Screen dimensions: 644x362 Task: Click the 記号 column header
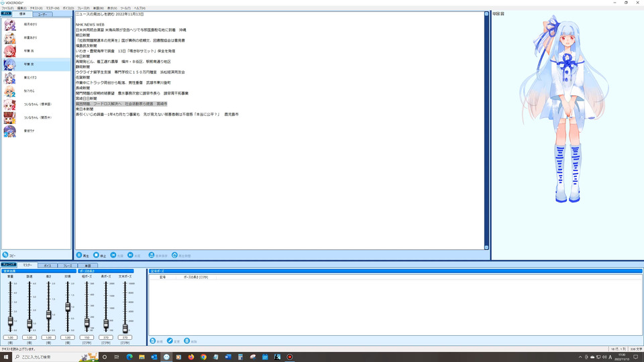click(x=162, y=278)
